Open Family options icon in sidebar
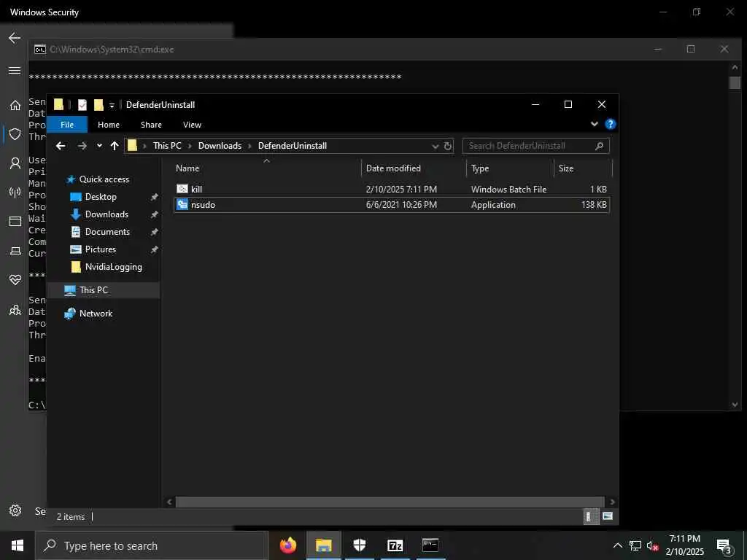 (15, 310)
